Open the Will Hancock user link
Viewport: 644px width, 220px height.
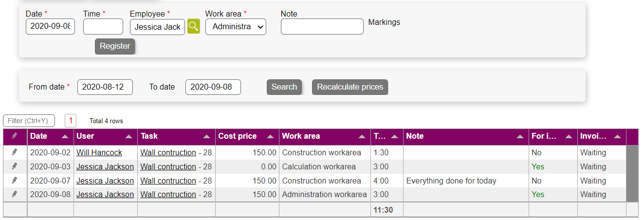click(x=99, y=152)
